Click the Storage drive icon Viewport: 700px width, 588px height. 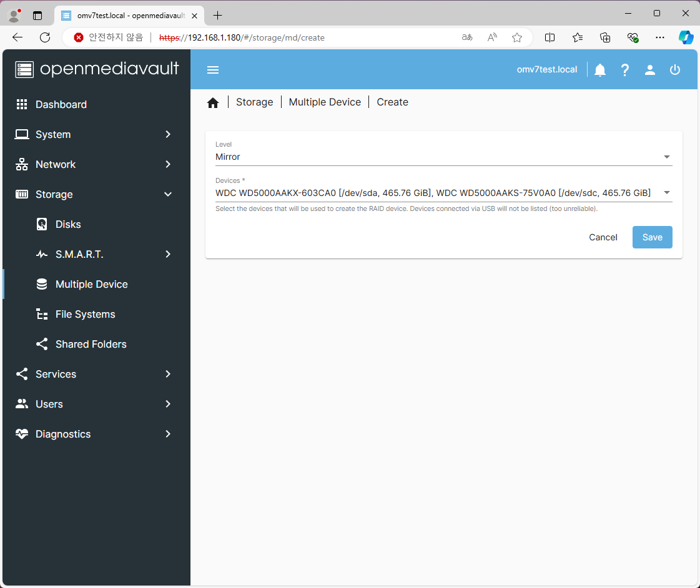coord(22,194)
